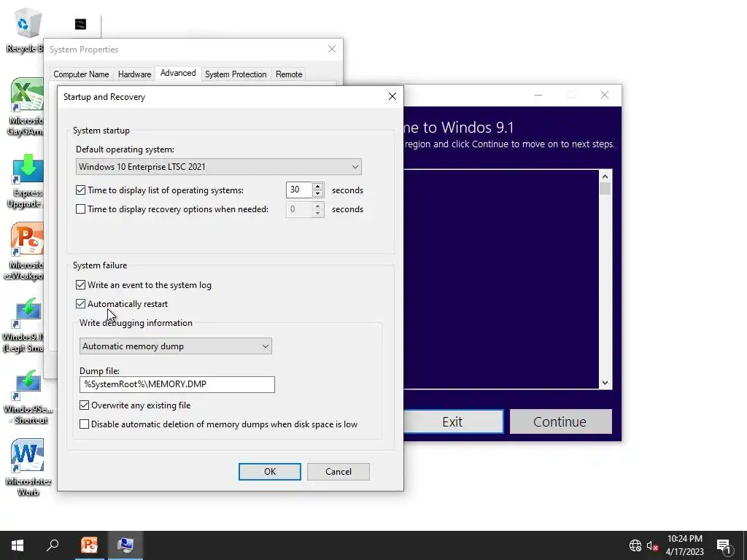The image size is (747, 560).
Task: Enable Time to display recovery options when needed
Action: [80, 209]
